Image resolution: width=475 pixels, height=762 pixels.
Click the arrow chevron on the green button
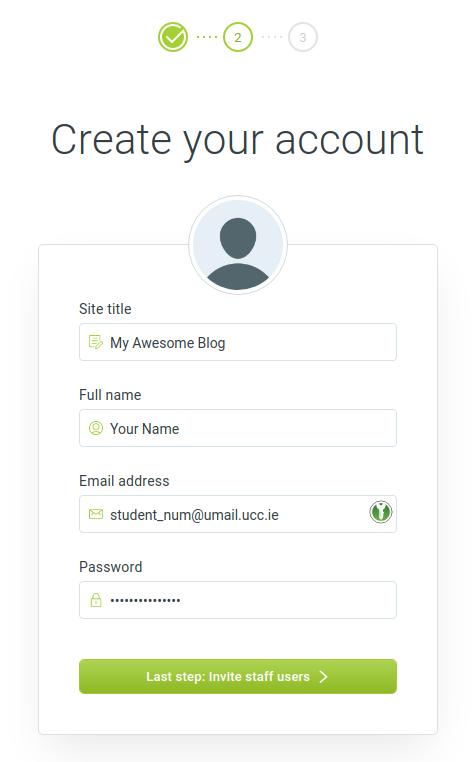[x=323, y=676]
